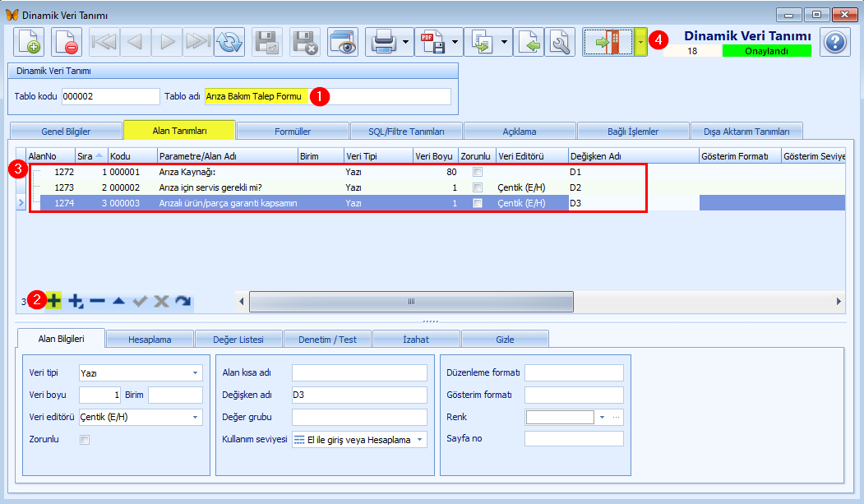Switch to Alan Tanımları tab
This screenshot has width=864, height=504.
(x=180, y=131)
